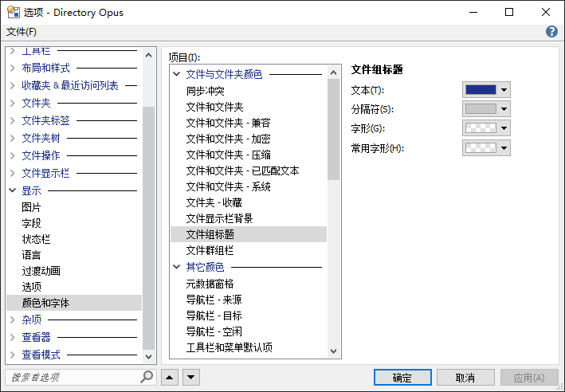Expand the 文件显示栏 category
Image resolution: width=565 pixels, height=392 pixels.
13,174
